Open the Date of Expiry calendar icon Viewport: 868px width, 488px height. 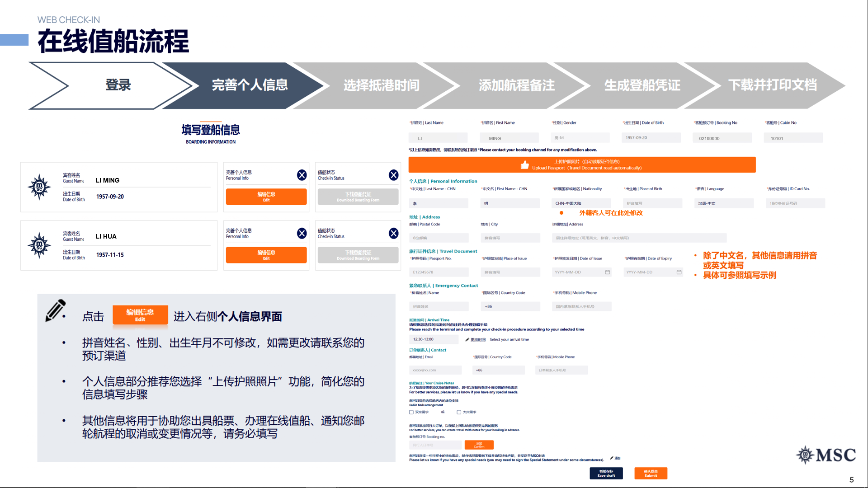coord(679,272)
